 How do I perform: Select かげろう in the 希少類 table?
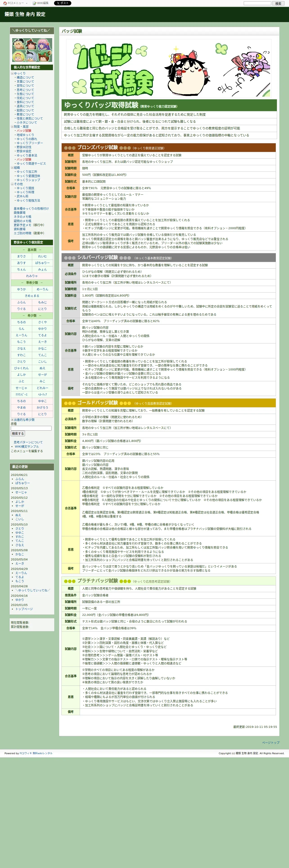[42, 408]
